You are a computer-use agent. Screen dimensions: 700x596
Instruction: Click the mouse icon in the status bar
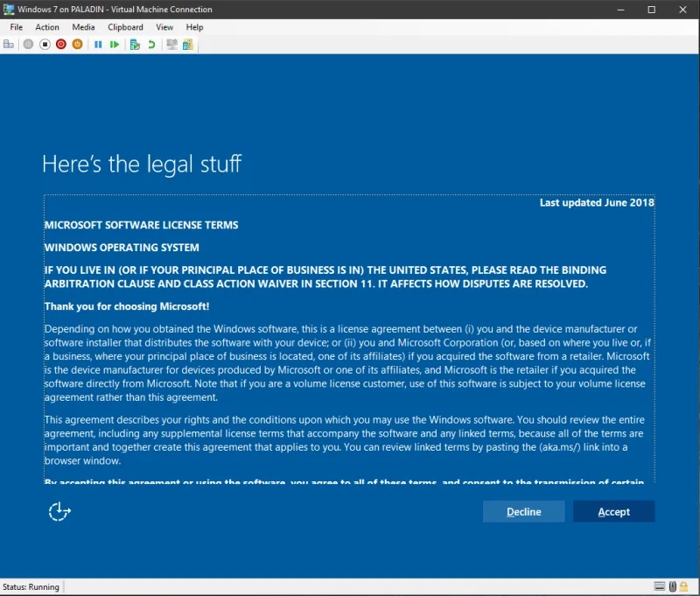coord(672,586)
